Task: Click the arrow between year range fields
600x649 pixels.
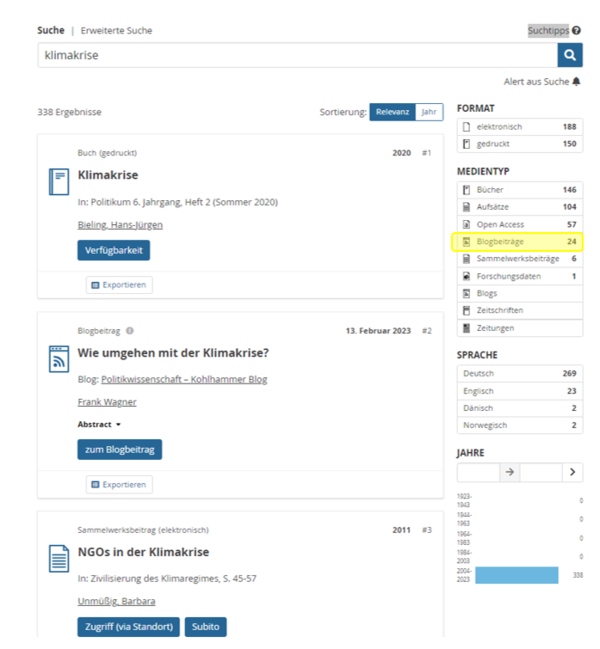Action: point(509,472)
